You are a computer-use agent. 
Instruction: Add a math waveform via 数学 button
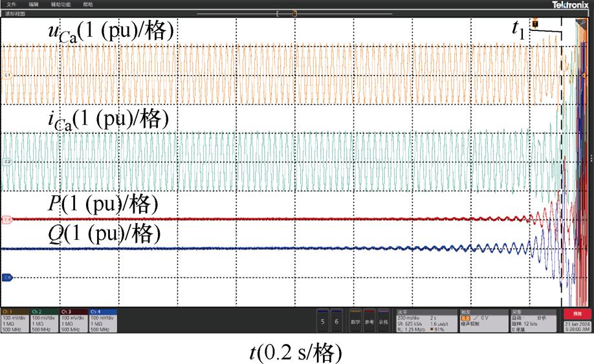[x=355, y=321]
